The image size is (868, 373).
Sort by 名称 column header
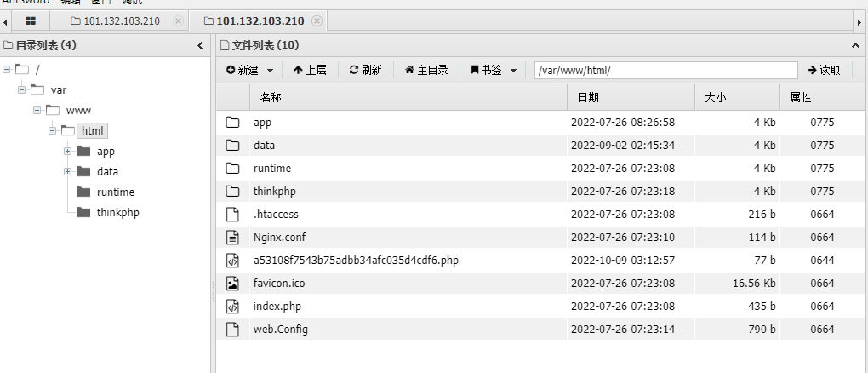point(408,98)
